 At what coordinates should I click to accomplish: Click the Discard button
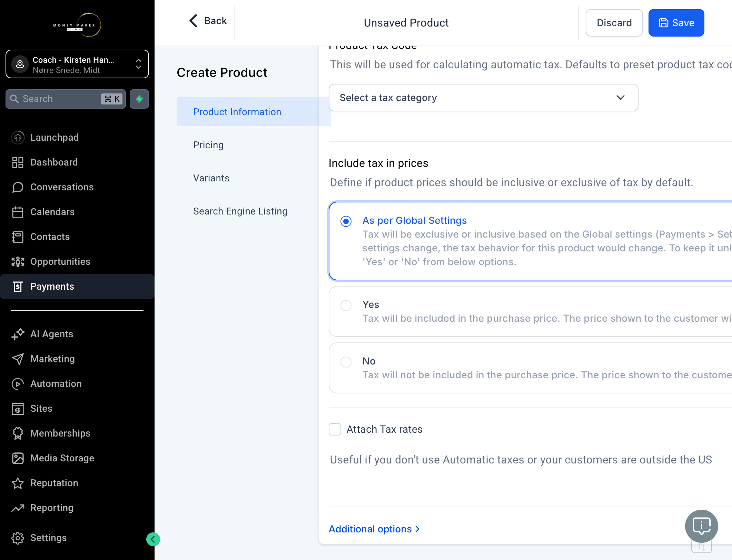click(614, 23)
